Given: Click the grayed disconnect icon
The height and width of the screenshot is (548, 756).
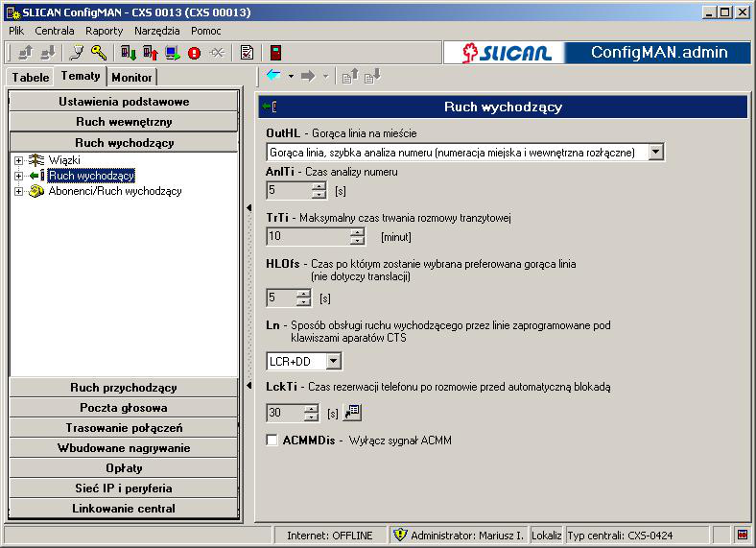Looking at the screenshot, I should tap(217, 53).
